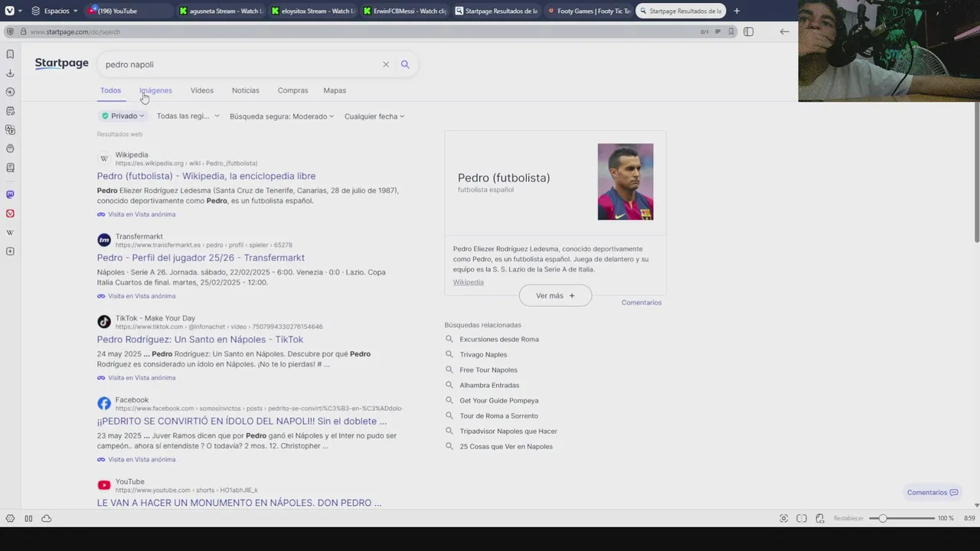
Task: Open Pedro (futbolista) Wikipedia result
Action: pyautogui.click(x=206, y=176)
